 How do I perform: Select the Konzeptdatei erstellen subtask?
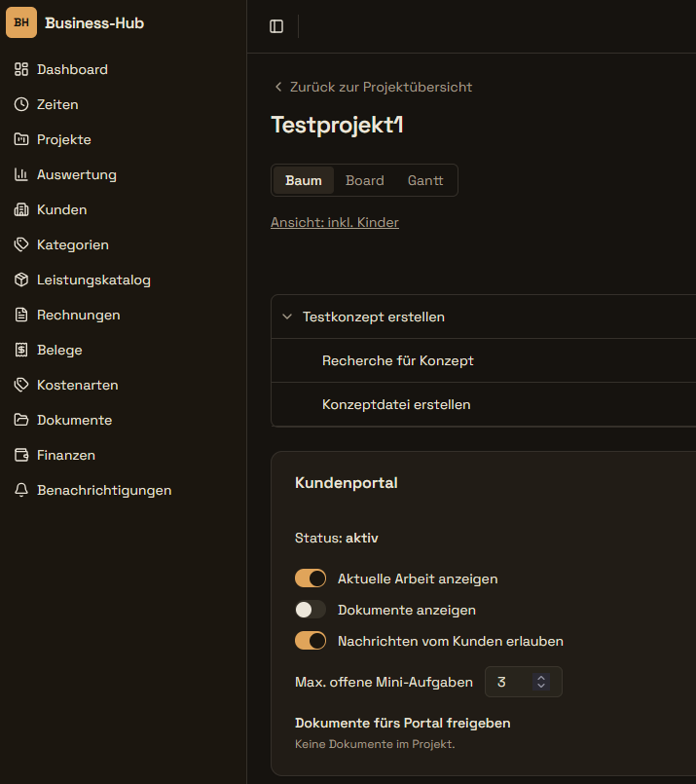(x=483, y=404)
